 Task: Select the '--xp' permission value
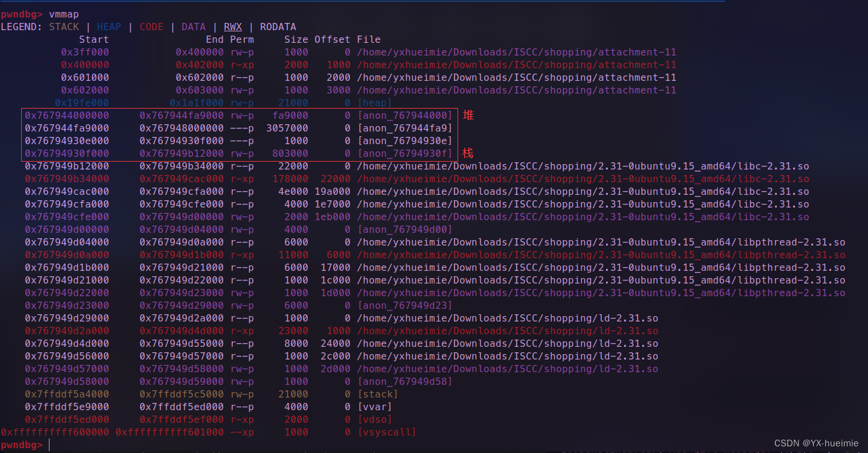click(242, 432)
